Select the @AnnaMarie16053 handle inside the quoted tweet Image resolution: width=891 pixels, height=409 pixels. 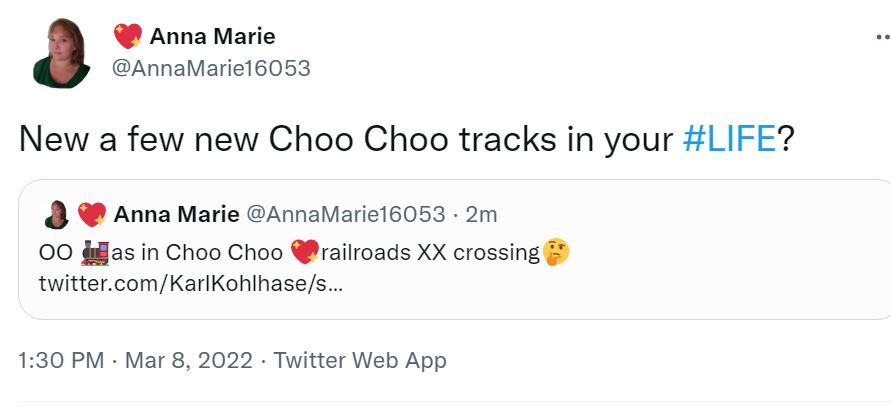(x=345, y=214)
